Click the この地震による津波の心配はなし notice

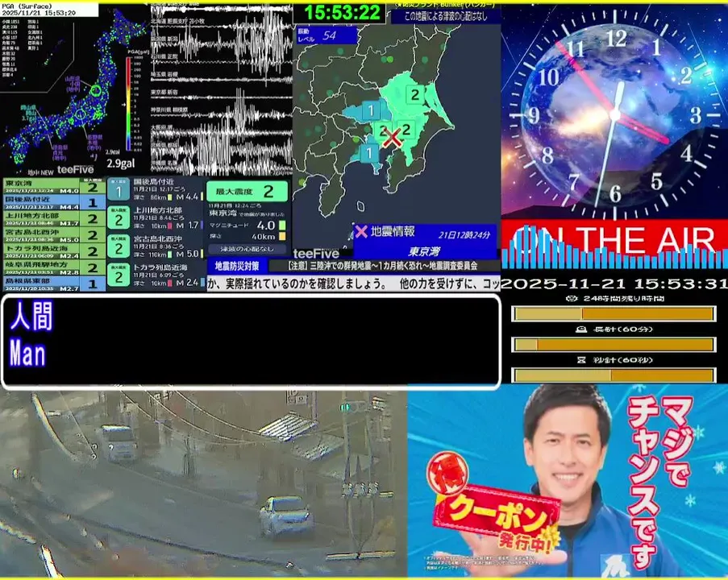coord(446,16)
